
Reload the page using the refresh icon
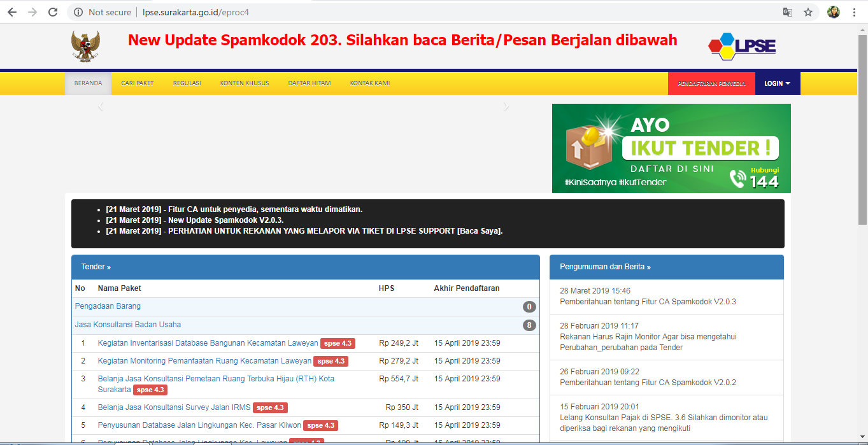tap(53, 11)
